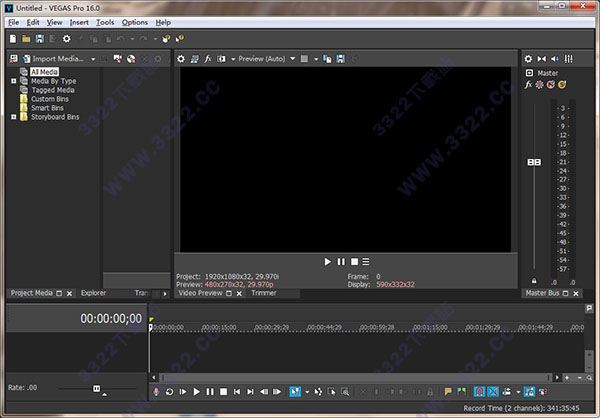
Task: Click the Rate scrub slider handle
Action: (x=96, y=389)
